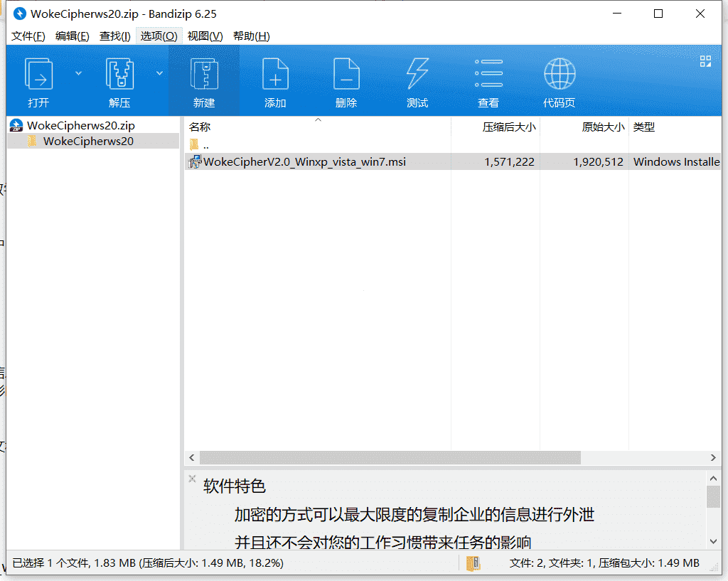Minimize the Bandizip window
This screenshot has width=728, height=581.
(617, 14)
